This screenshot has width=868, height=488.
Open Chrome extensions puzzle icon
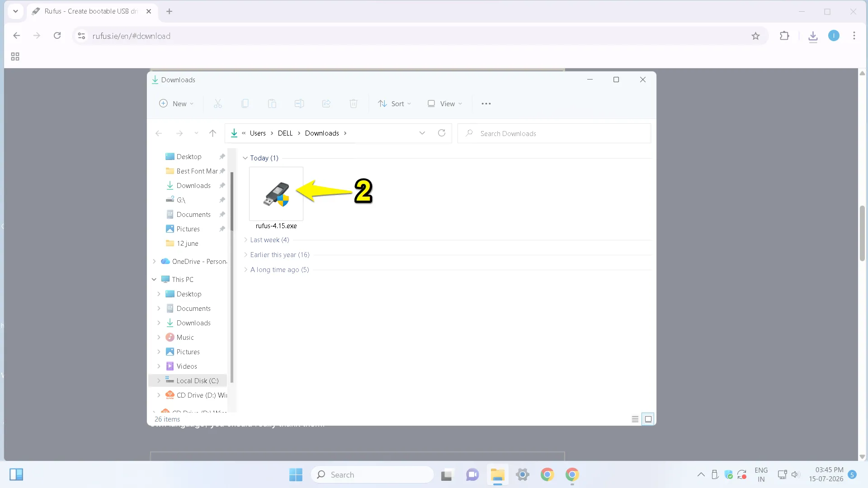(784, 36)
